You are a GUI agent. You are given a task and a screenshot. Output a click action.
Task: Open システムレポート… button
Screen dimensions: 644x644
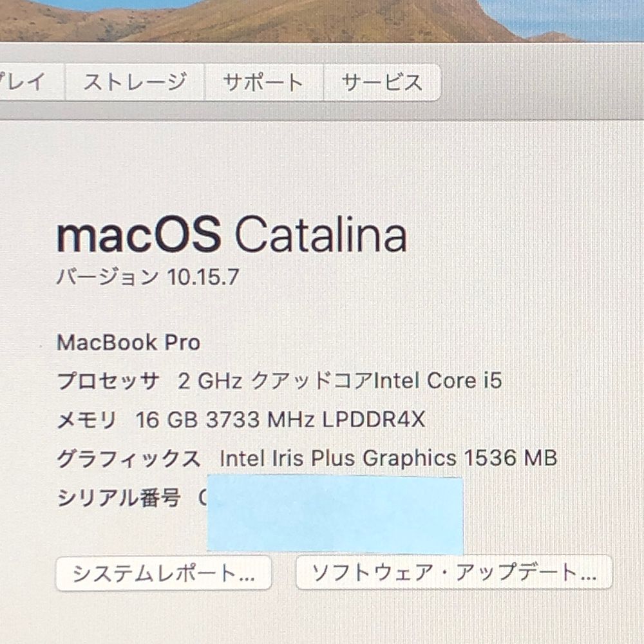pos(164,573)
